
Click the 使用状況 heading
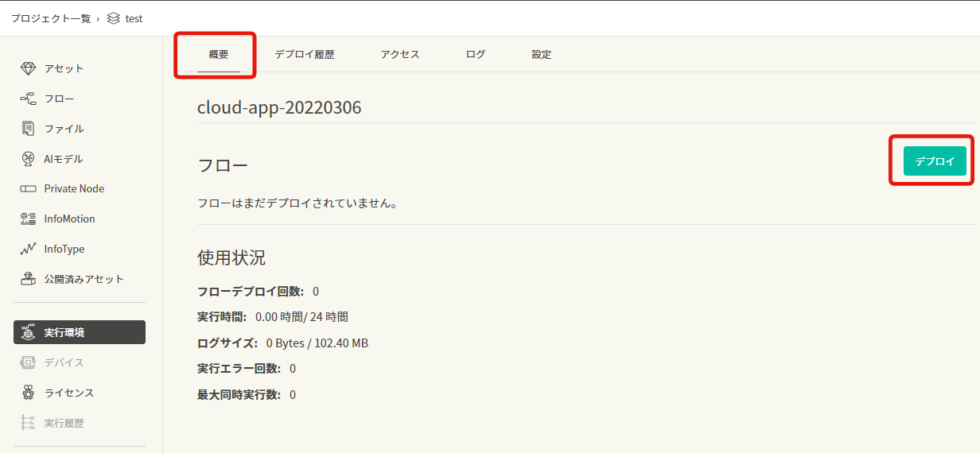(231, 257)
